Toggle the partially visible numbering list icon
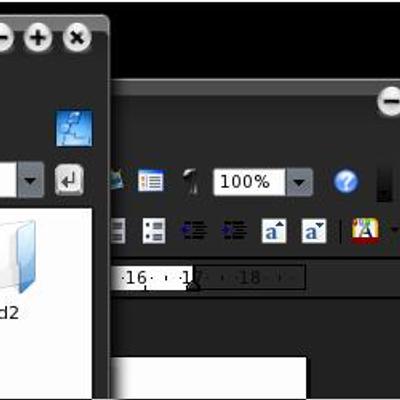The width and height of the screenshot is (400, 400). (x=118, y=231)
